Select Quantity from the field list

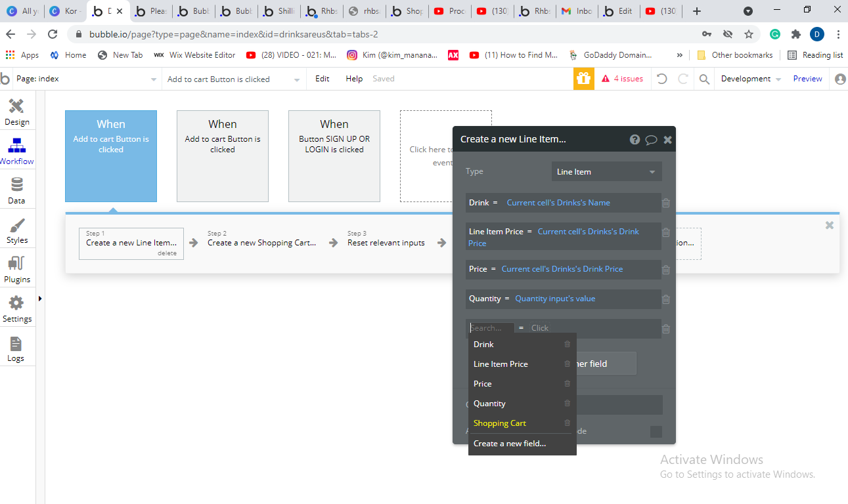pyautogui.click(x=489, y=404)
